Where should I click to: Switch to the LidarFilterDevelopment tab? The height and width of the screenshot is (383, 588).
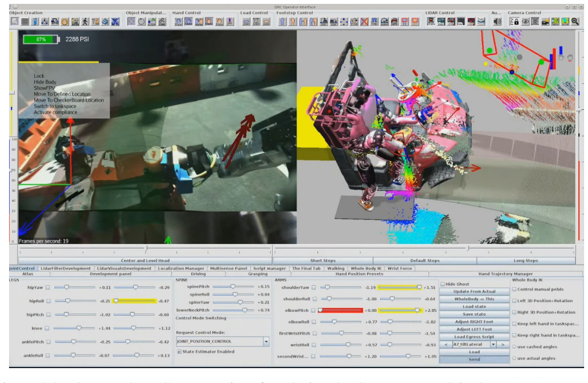(66, 268)
